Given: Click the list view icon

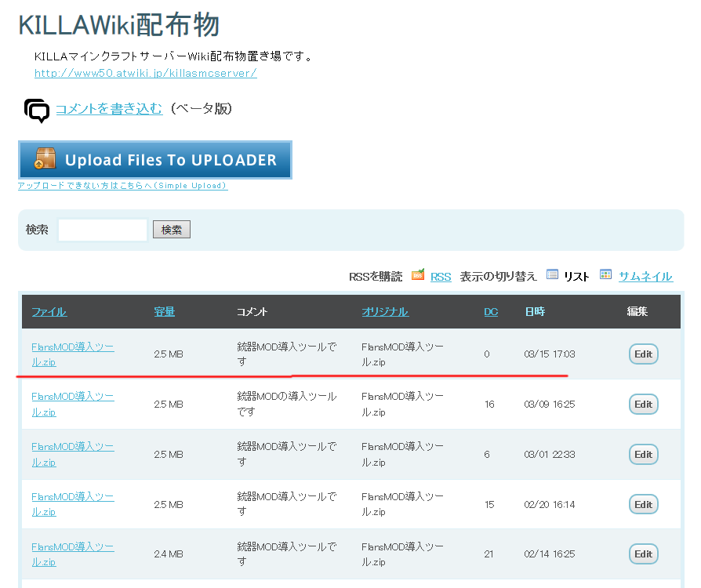Looking at the screenshot, I should point(552,275).
